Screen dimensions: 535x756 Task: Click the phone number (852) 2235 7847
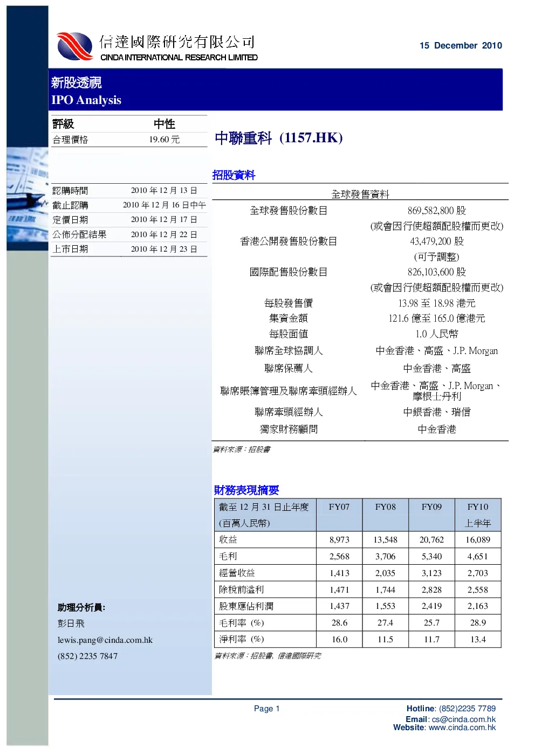(x=87, y=656)
